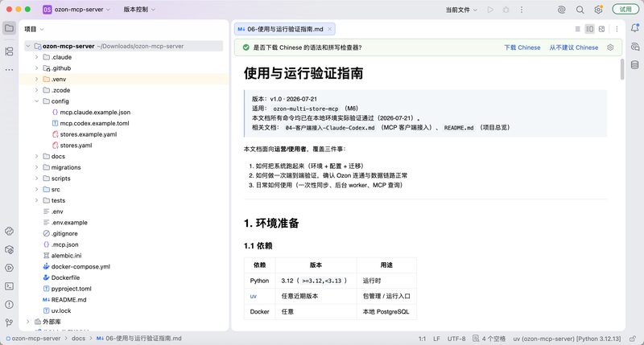Click the 下载 Chinese link
Screen dimensions: 644x345
pyautogui.click(x=522, y=47)
